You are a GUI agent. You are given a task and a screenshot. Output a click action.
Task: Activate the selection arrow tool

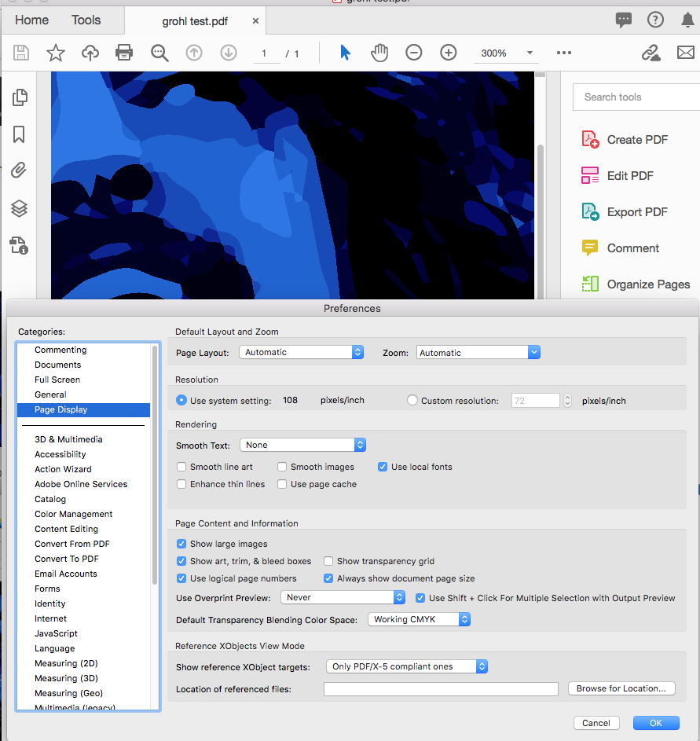(x=345, y=53)
